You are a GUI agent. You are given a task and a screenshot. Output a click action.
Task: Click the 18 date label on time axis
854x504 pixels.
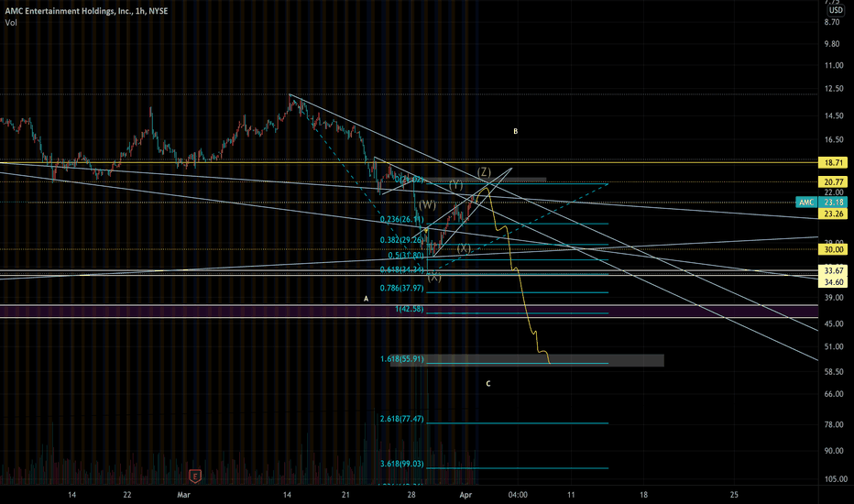(x=643, y=495)
